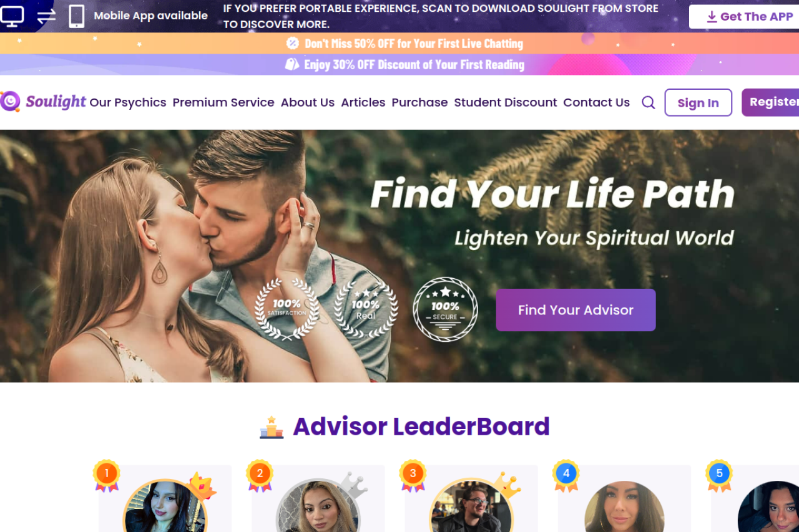Click the search magnifier icon in navbar
799x532 pixels.
(x=649, y=103)
